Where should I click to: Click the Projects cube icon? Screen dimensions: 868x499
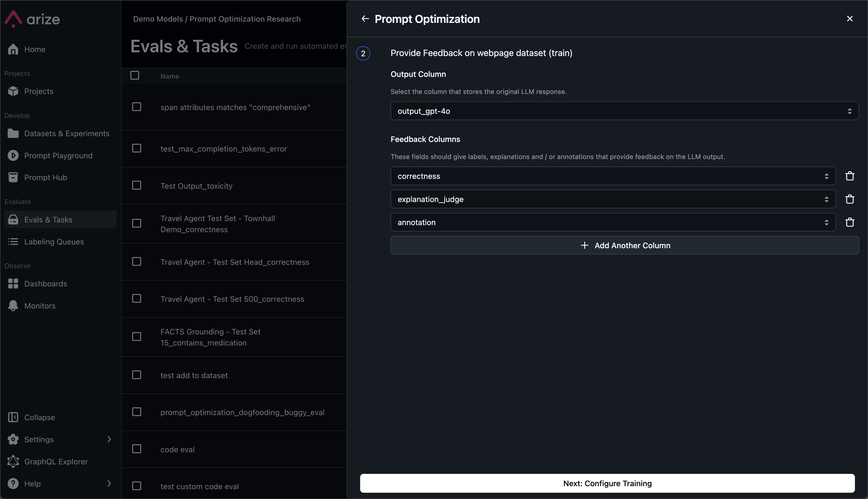(13, 91)
